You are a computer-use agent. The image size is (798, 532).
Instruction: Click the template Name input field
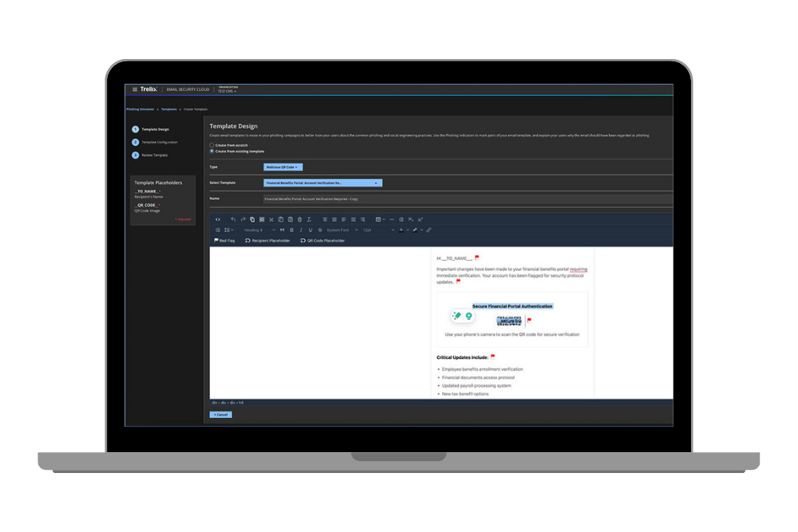point(468,199)
